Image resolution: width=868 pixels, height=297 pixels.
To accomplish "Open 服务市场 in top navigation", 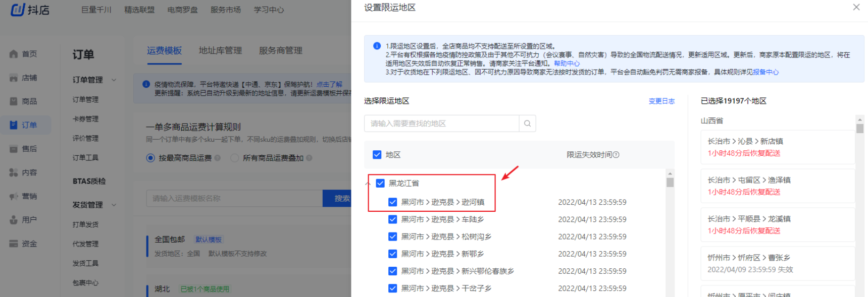I will click(x=225, y=10).
